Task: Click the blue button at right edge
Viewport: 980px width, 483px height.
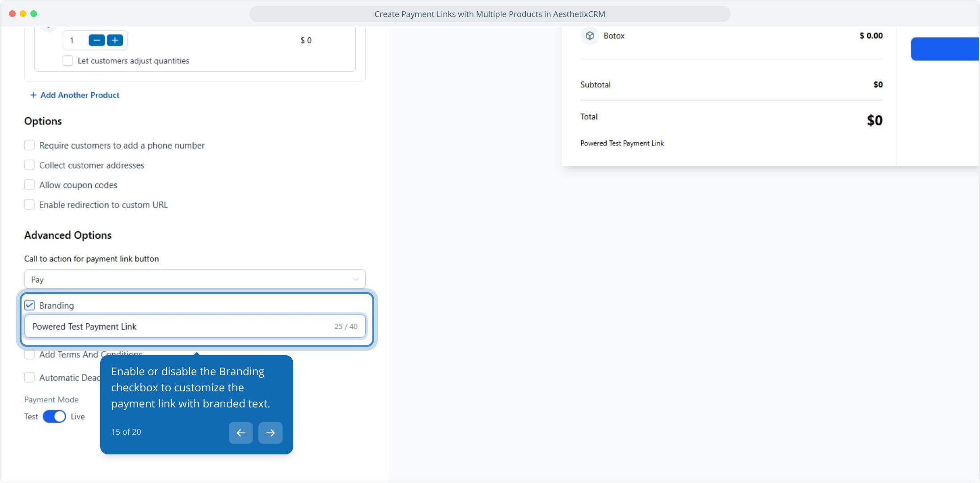Action: 944,49
